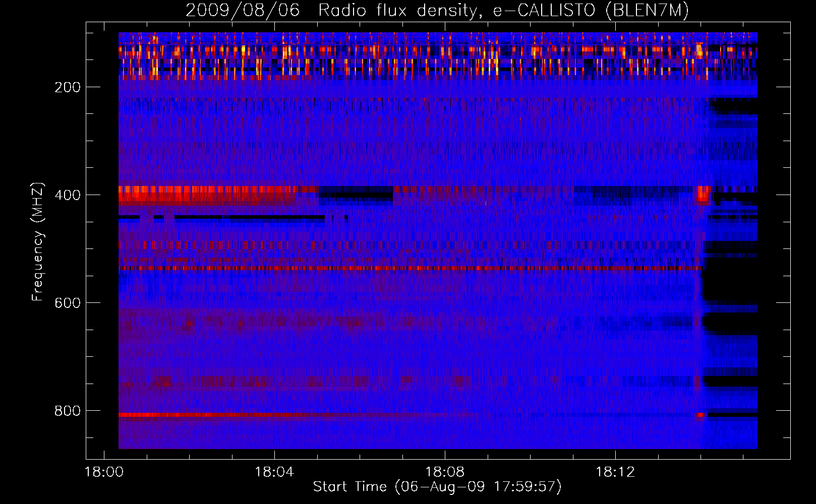Click the 18:00 time tick label

tap(104, 472)
